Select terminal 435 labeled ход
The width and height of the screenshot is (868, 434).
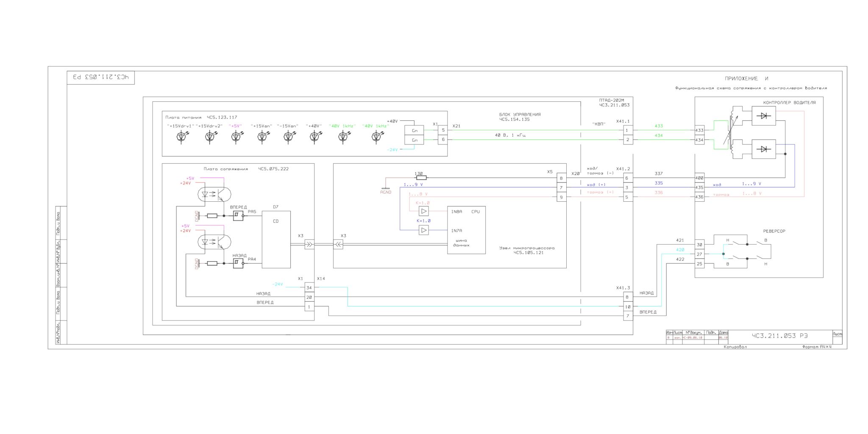(699, 187)
